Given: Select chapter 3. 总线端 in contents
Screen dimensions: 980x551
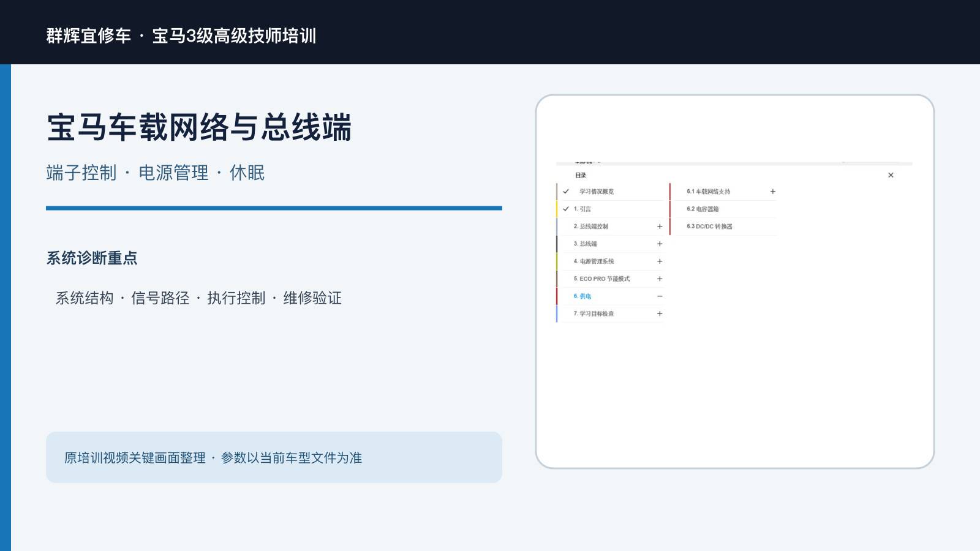Looking at the screenshot, I should pos(585,244).
